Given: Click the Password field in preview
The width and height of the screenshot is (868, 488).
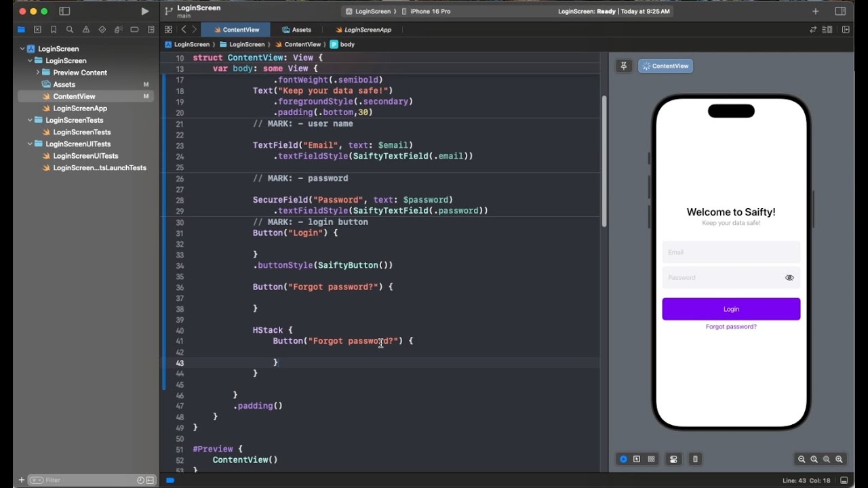Looking at the screenshot, I should pos(731,277).
